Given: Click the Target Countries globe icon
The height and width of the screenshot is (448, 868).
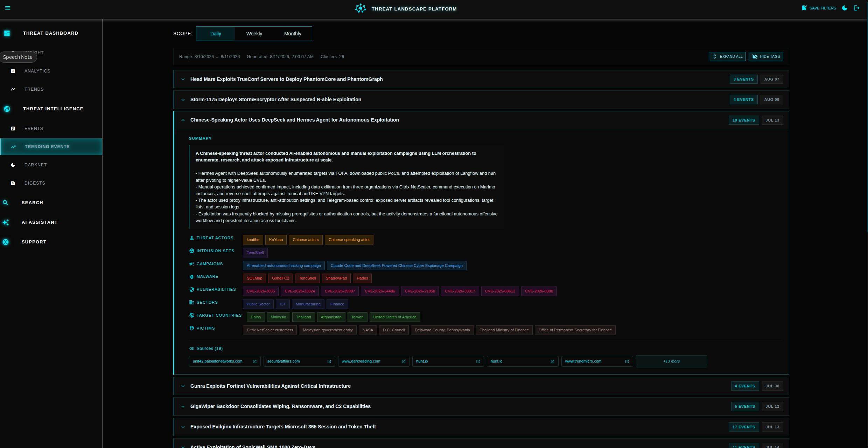Looking at the screenshot, I should tap(192, 315).
